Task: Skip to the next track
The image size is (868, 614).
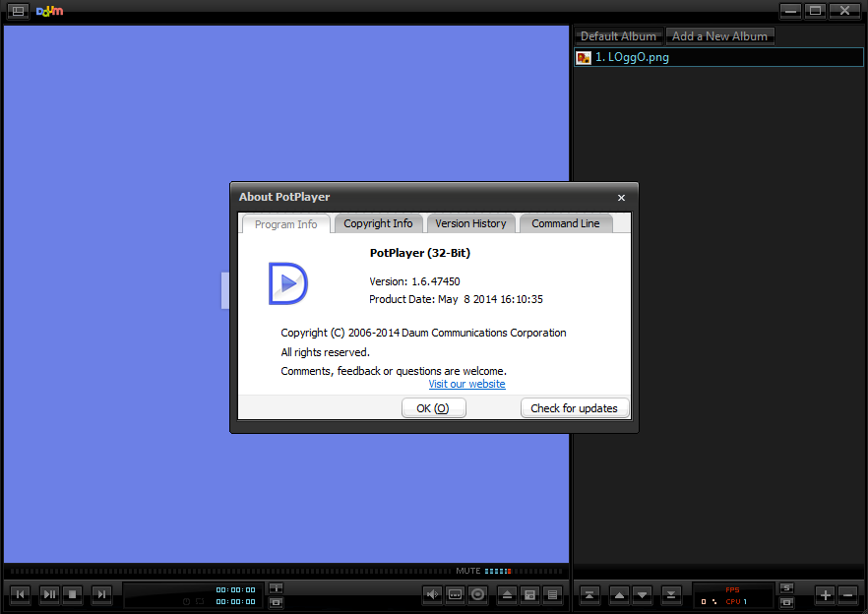Action: pos(101,594)
